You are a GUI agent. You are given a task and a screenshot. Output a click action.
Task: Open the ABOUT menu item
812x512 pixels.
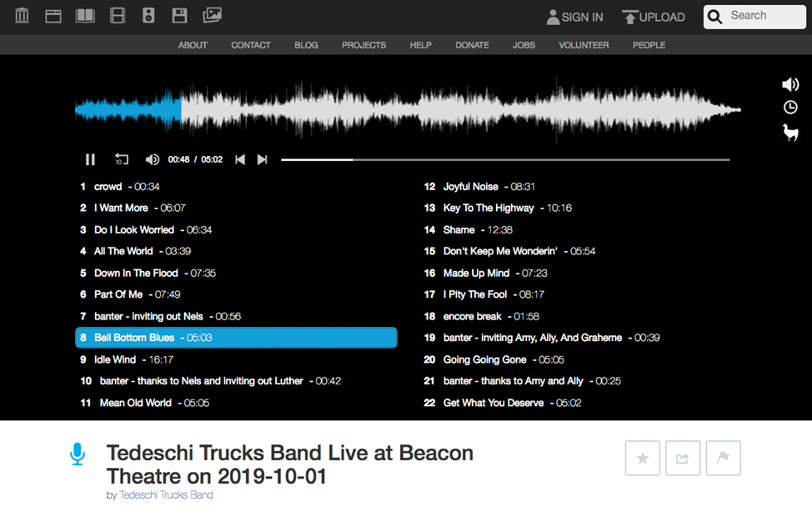coord(193,45)
